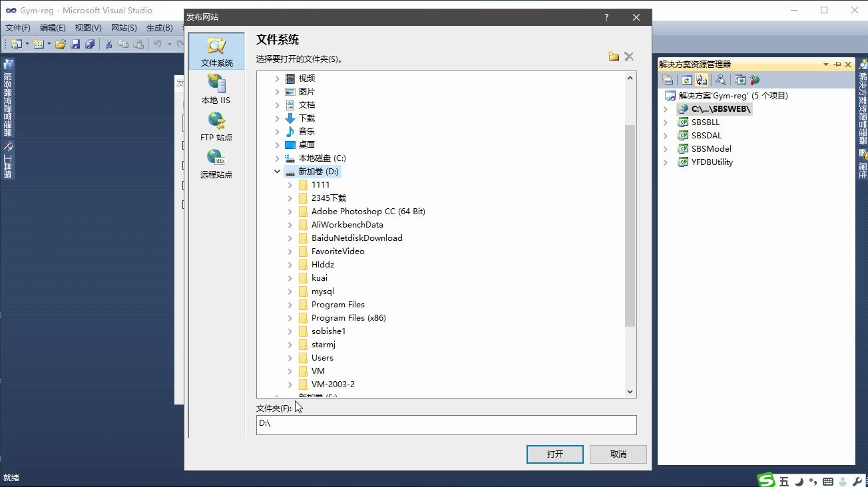
Task: Click the 文件夹(F) path input field
Action: click(446, 424)
